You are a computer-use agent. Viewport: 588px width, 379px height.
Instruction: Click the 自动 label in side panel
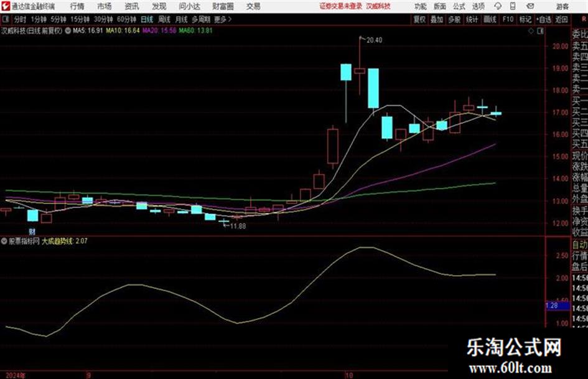pos(580,245)
